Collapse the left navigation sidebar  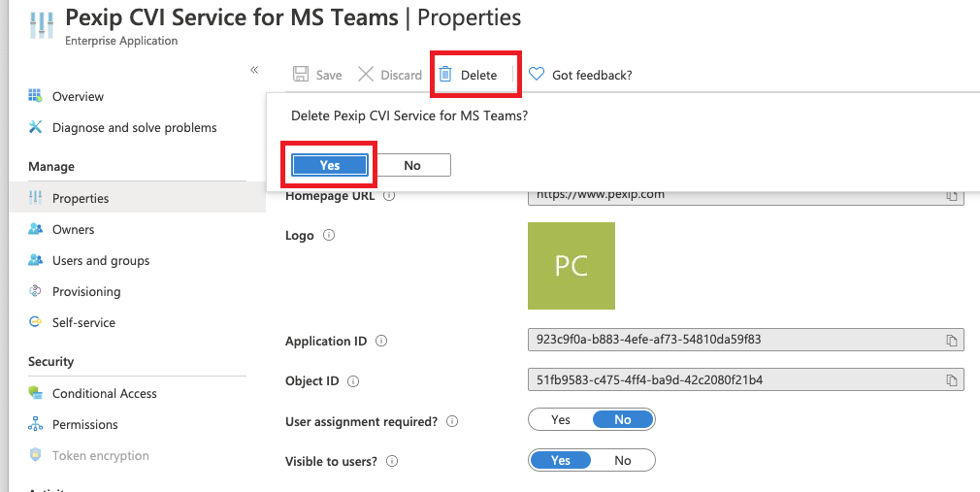point(254,70)
